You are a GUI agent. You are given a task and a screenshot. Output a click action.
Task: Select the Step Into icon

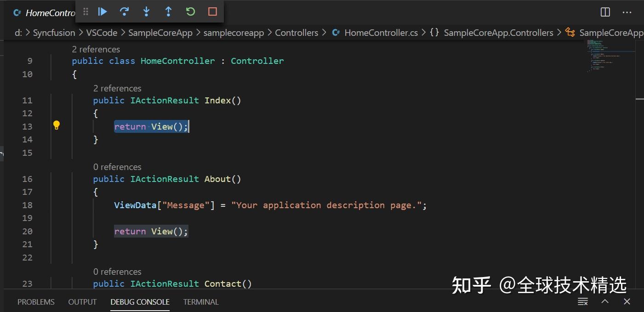point(146,11)
